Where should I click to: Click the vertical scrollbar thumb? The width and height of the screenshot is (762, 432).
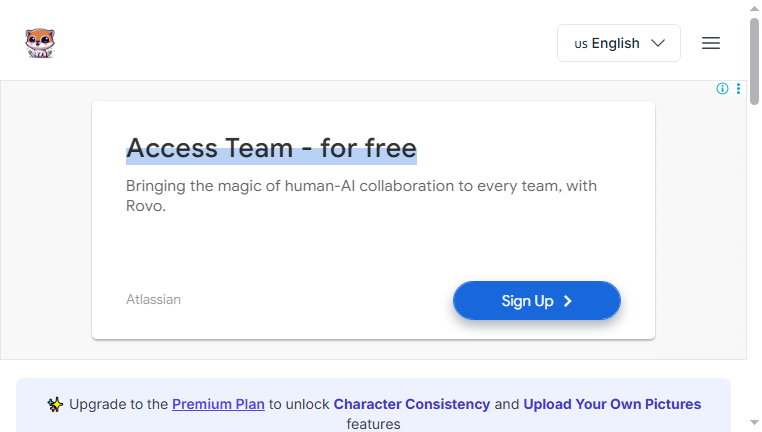tap(754, 61)
